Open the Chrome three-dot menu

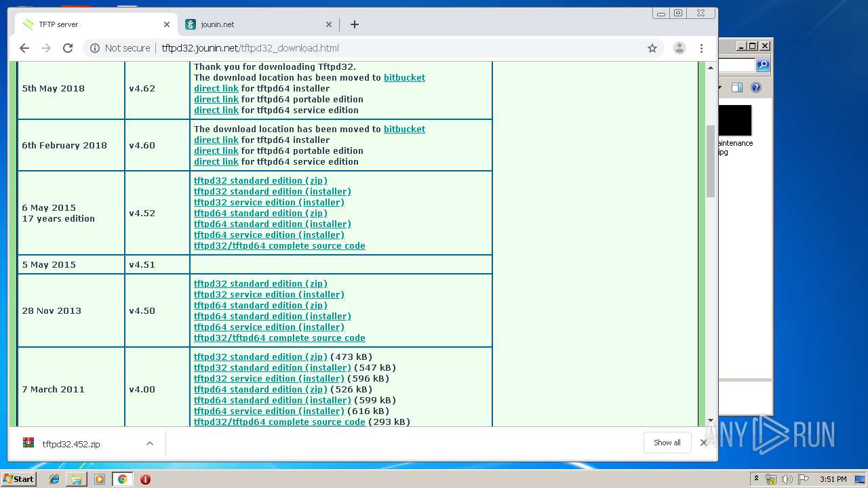coord(701,48)
